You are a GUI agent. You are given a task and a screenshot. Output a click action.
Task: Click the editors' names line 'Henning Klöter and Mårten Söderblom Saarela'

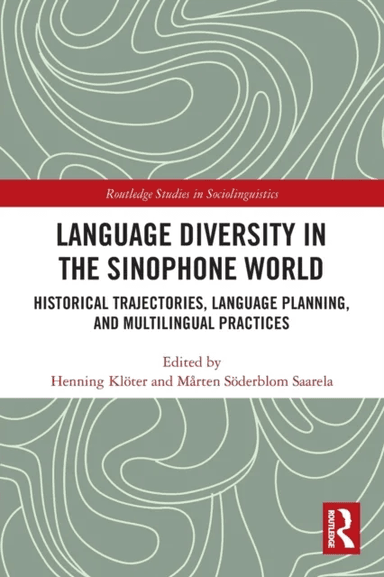tap(192, 382)
